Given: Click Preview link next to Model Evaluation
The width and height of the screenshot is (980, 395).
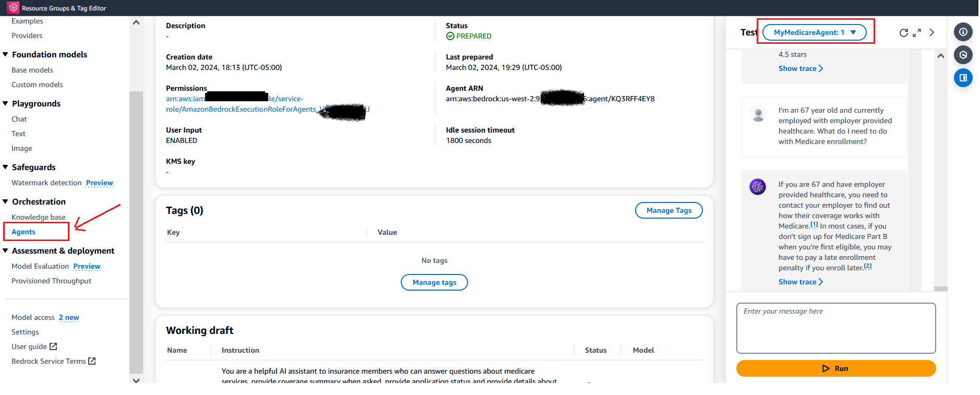Looking at the screenshot, I should click(x=87, y=266).
